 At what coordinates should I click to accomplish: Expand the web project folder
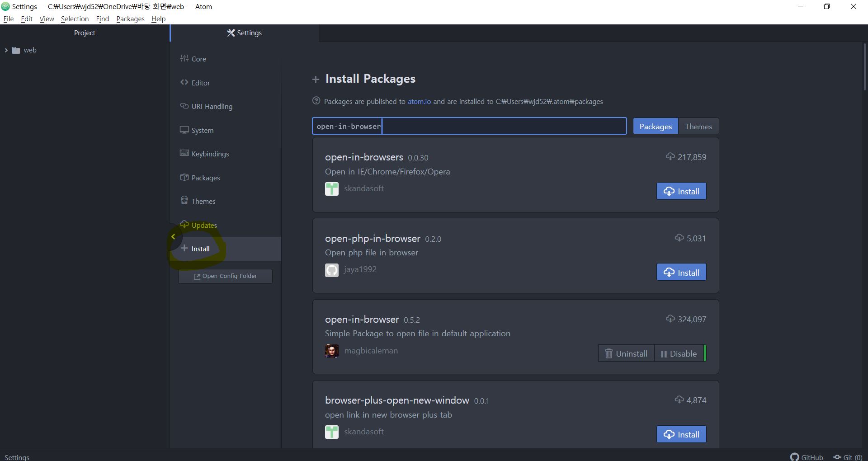tap(6, 50)
